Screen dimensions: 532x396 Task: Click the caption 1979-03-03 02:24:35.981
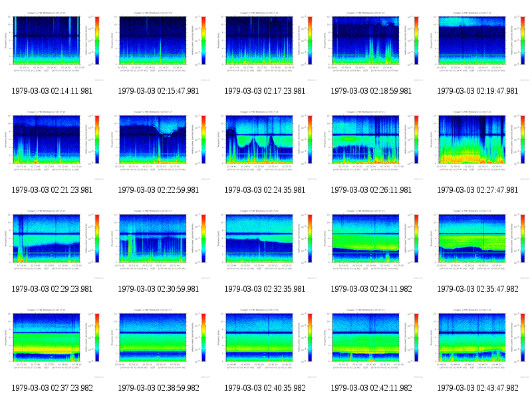pos(265,190)
